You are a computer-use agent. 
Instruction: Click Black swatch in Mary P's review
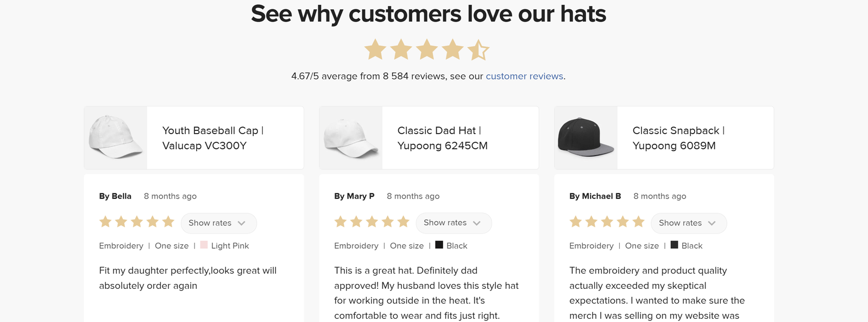(439, 245)
